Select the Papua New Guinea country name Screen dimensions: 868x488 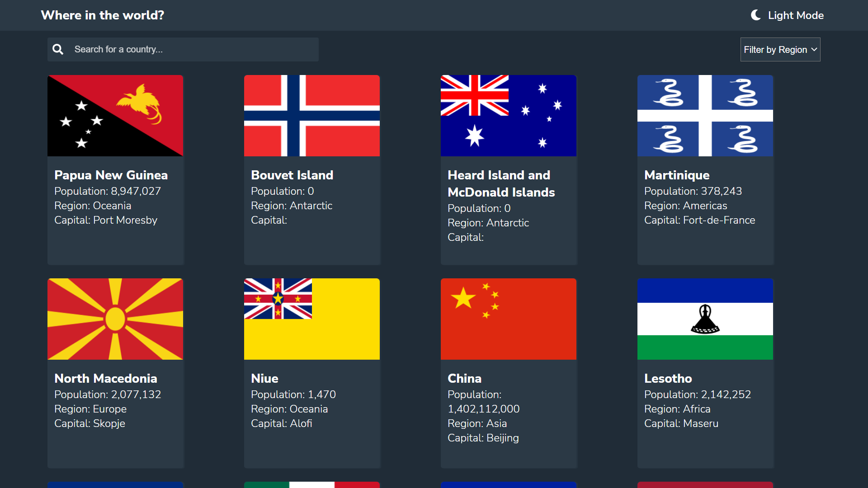click(111, 175)
